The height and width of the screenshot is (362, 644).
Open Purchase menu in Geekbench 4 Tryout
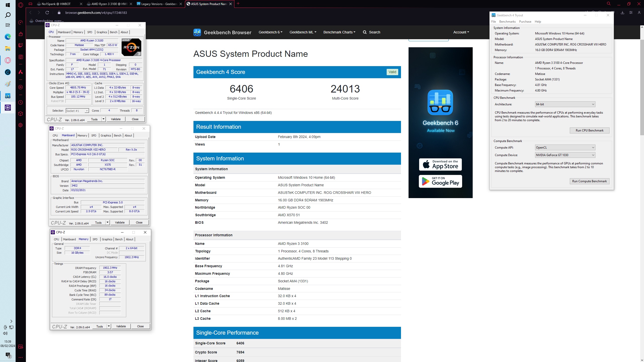click(x=525, y=22)
